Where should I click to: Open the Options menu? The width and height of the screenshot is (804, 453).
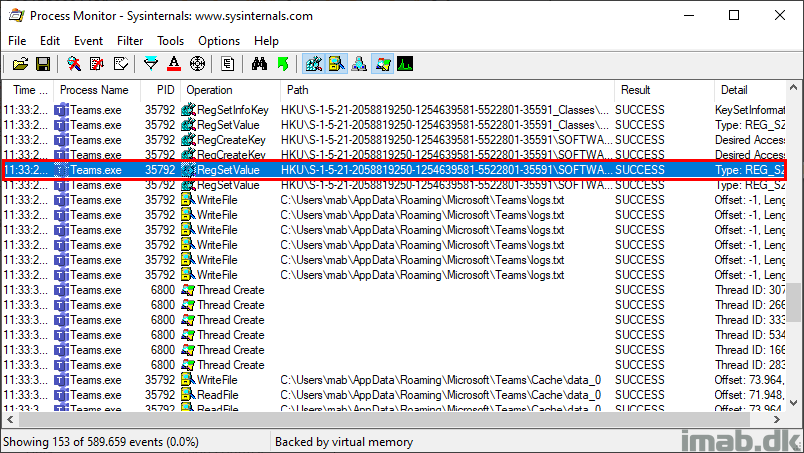pos(219,41)
